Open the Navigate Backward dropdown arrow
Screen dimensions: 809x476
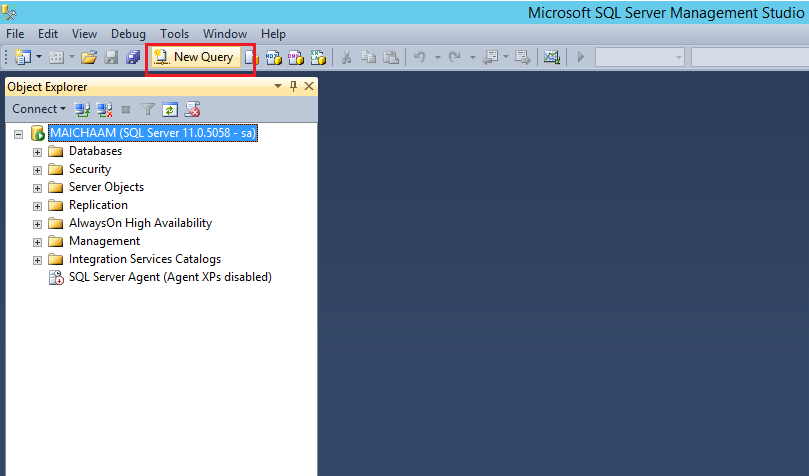tap(506, 57)
